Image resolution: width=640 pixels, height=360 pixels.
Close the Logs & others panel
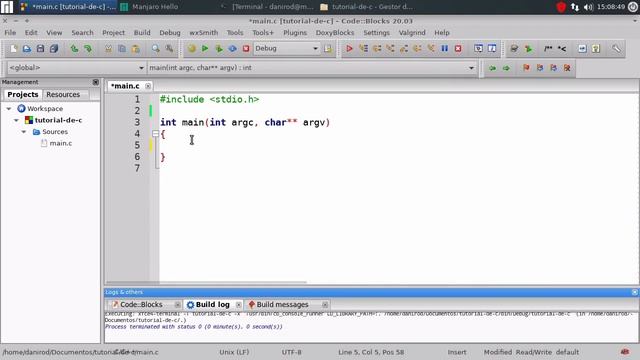[635, 292]
